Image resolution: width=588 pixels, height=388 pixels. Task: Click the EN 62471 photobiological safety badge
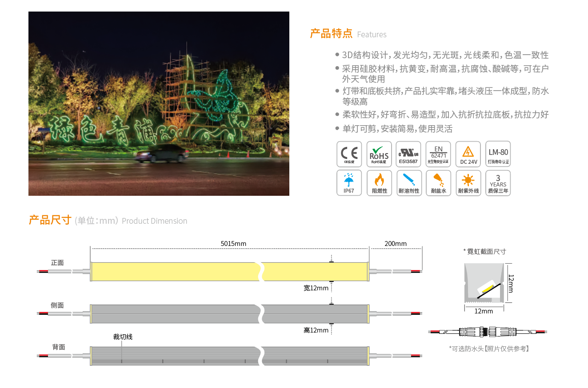click(x=438, y=154)
